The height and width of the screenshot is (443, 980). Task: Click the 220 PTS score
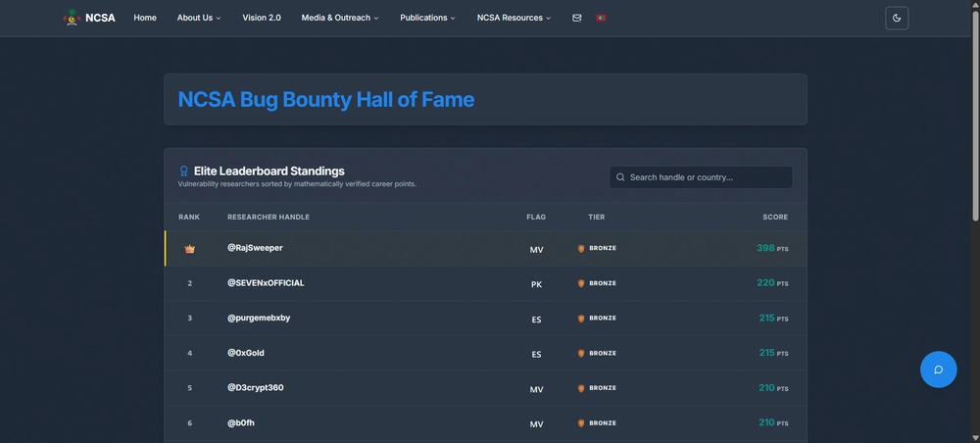point(772,283)
